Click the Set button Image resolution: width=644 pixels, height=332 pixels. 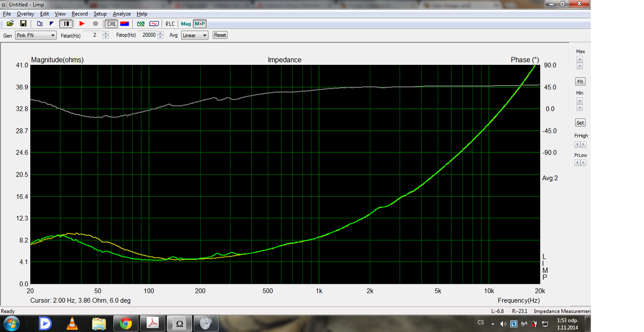580,123
